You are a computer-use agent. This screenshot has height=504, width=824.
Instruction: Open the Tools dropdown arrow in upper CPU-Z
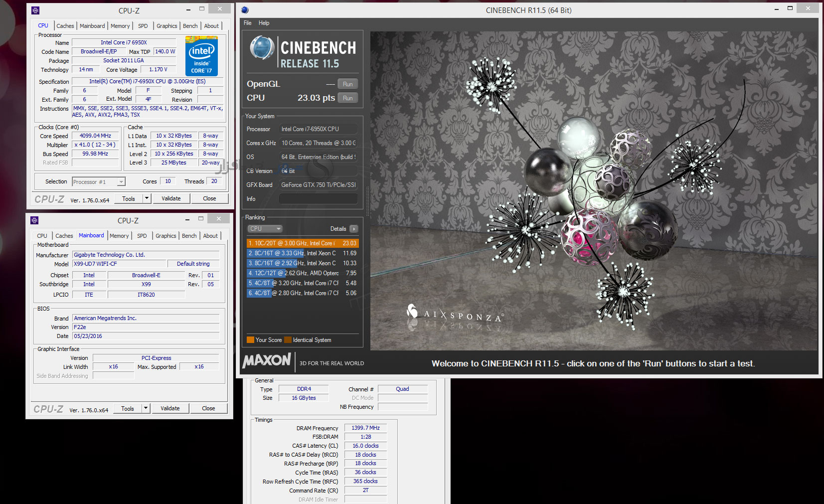147,198
